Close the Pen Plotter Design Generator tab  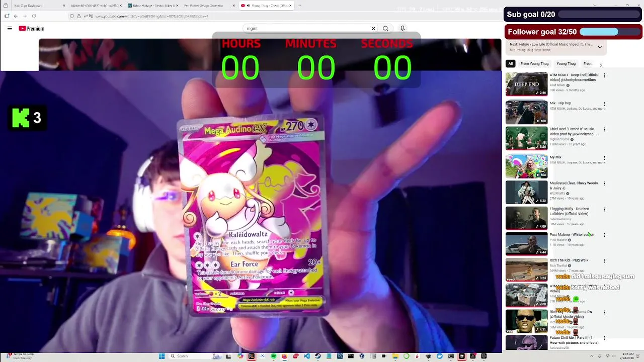233,6
